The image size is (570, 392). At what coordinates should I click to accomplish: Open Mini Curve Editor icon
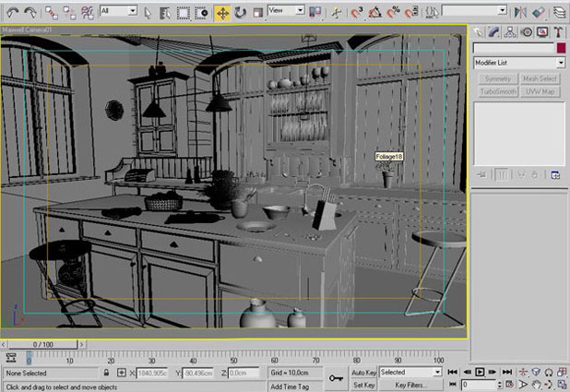[x=11, y=358]
